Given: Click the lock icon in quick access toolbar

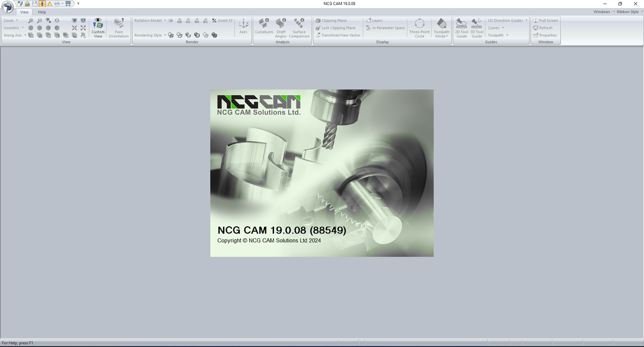Looking at the screenshot, I should [x=27, y=4].
